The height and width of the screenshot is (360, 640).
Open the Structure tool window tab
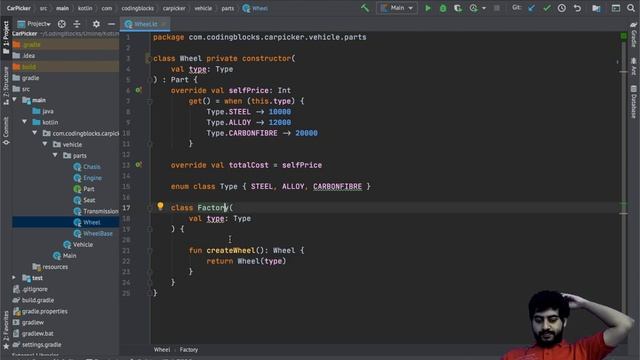pos(6,87)
